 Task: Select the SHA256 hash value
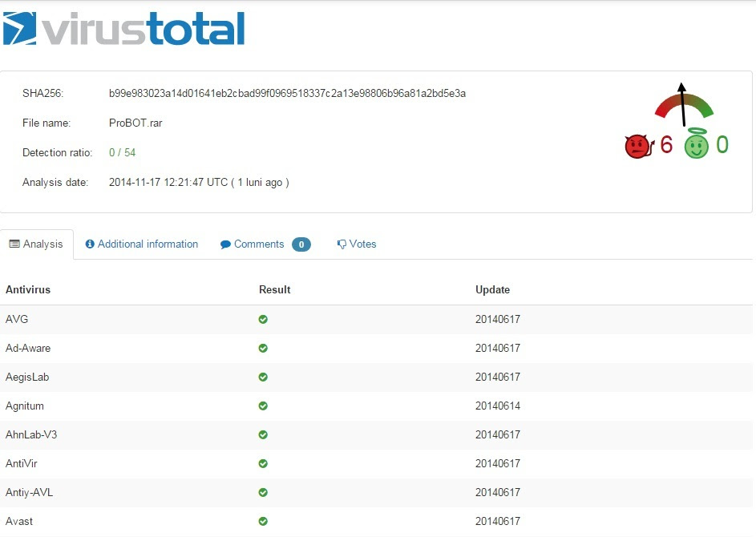click(287, 94)
